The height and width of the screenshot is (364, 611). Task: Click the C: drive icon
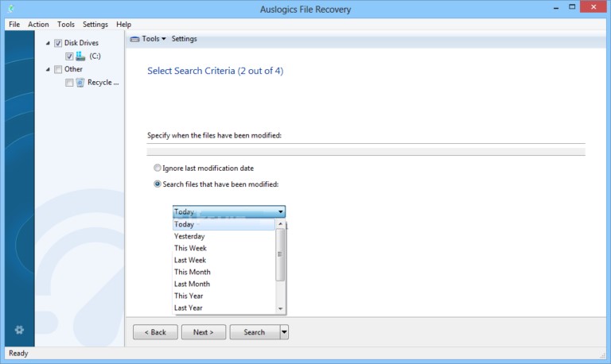(x=80, y=56)
